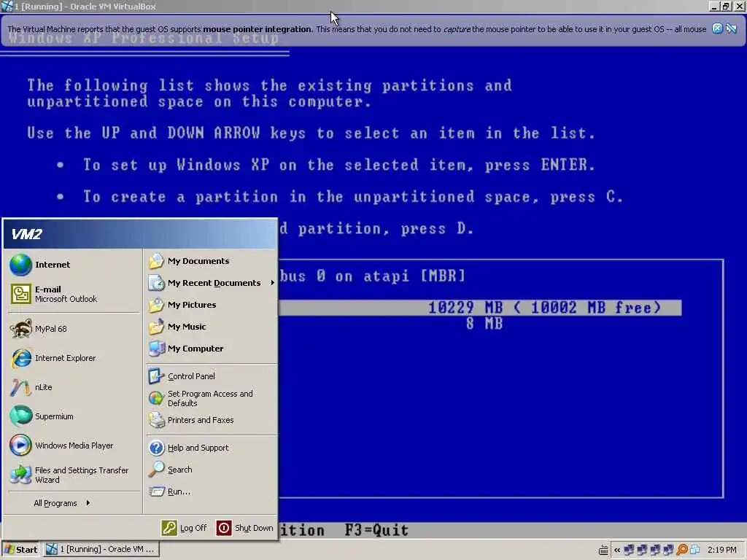The height and width of the screenshot is (560, 747).
Task: Click the F3=Quit text in status bar
Action: pos(376,530)
